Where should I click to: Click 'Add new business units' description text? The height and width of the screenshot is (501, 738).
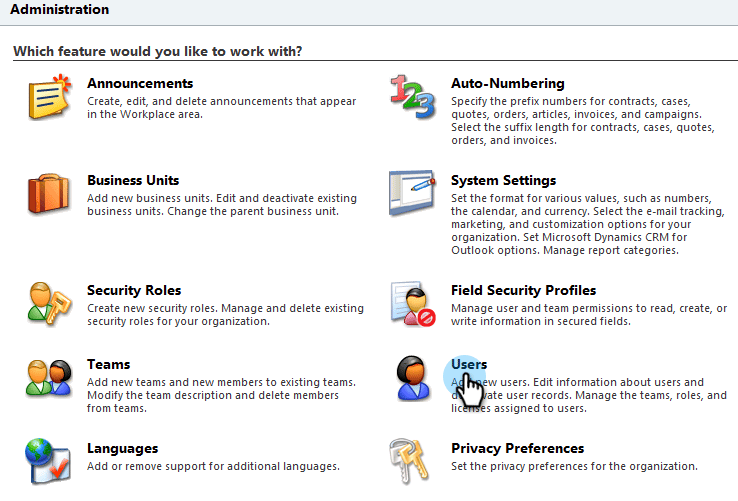point(222,205)
